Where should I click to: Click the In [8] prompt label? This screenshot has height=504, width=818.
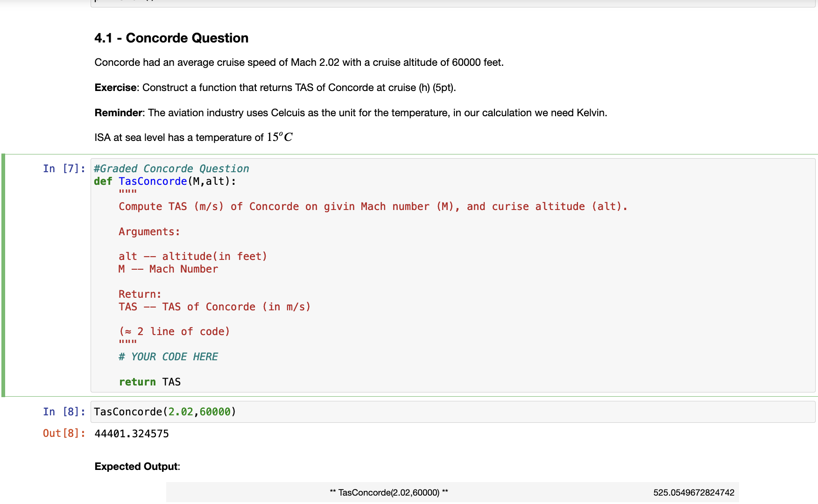pos(63,412)
